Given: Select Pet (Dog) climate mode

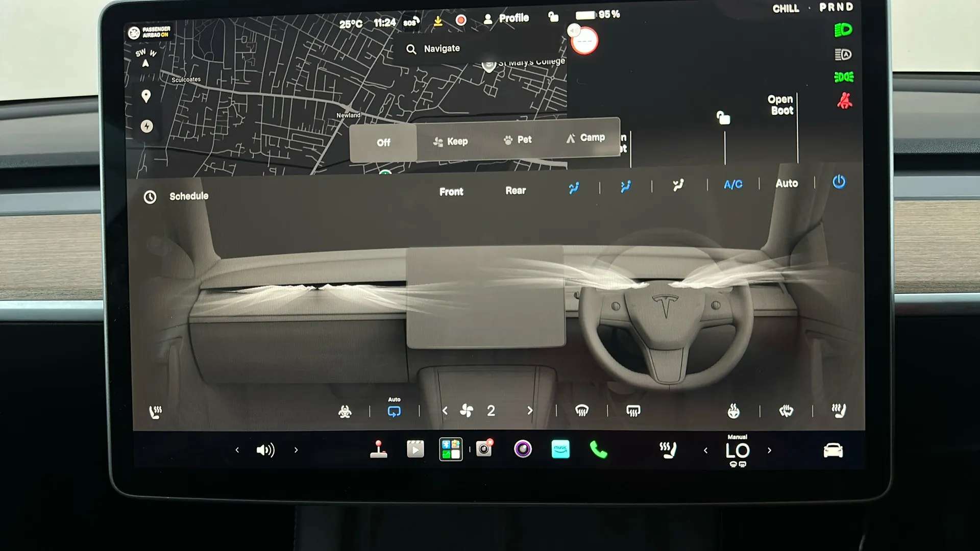Looking at the screenshot, I should click(518, 140).
